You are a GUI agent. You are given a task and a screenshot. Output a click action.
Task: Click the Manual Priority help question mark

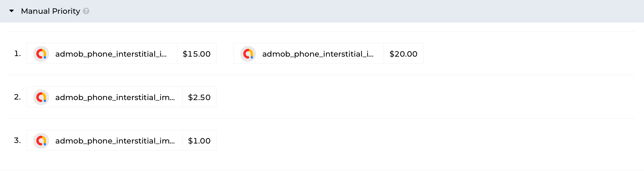[86, 11]
